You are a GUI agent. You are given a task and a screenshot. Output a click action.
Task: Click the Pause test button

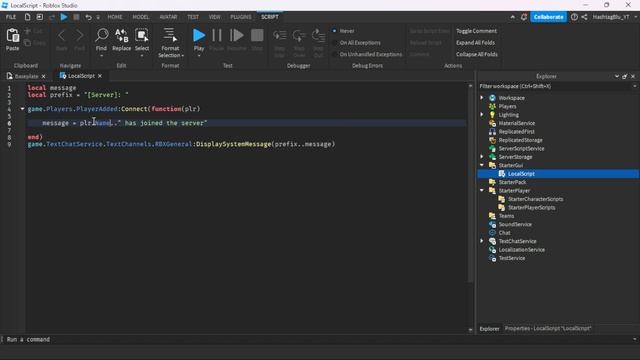(x=217, y=36)
